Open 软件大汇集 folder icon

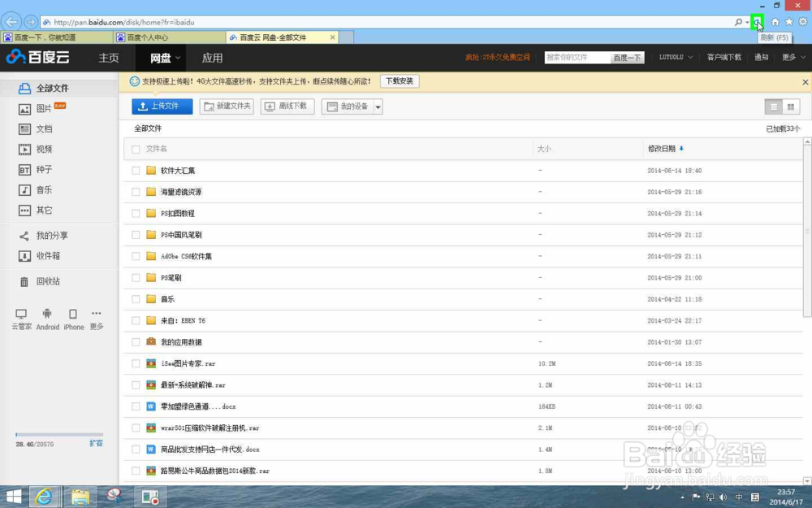coord(151,170)
